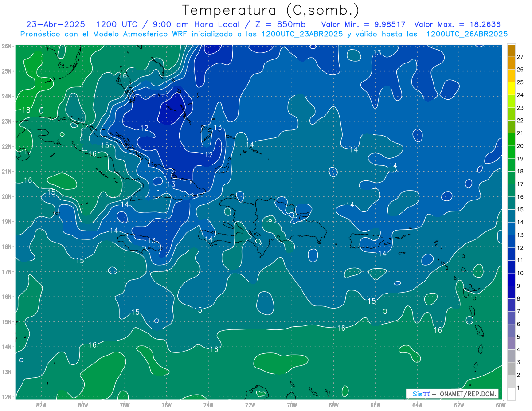Click the yellow legend swatch between 24 and 25
The width and height of the screenshot is (532, 411).
(x=512, y=89)
